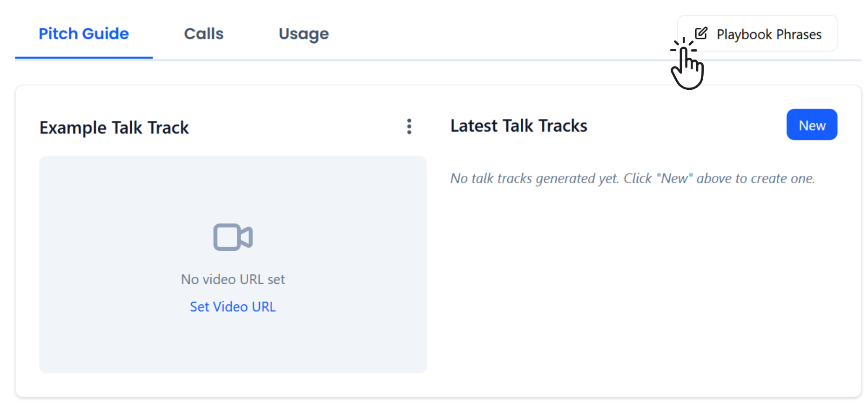Open the Usage tab

pyautogui.click(x=303, y=34)
